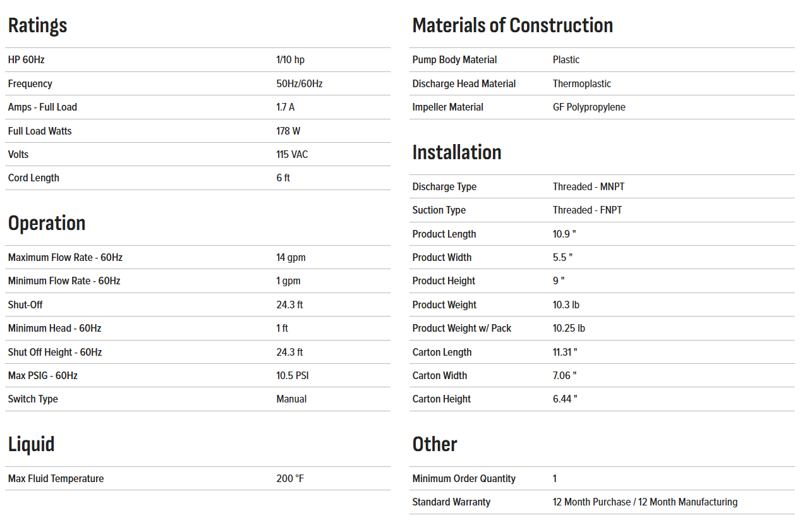Select the 115 VAC volts value

click(292, 154)
